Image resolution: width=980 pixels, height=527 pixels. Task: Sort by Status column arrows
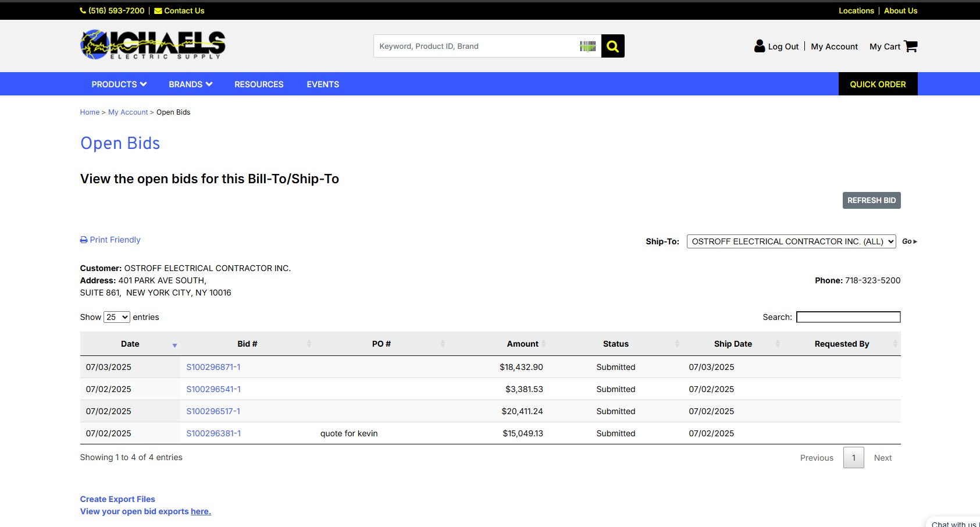coord(677,344)
